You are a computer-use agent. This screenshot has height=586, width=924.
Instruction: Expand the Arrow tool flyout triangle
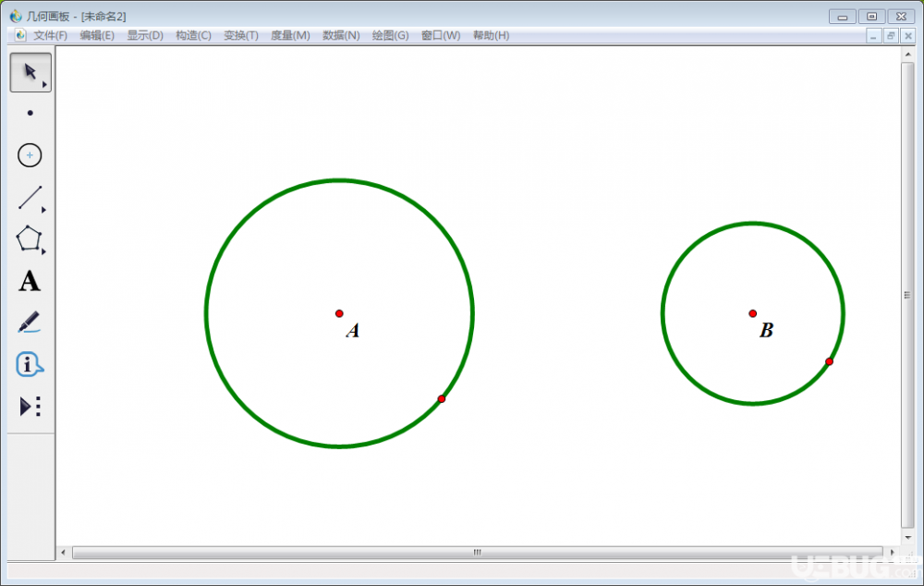[x=44, y=85]
